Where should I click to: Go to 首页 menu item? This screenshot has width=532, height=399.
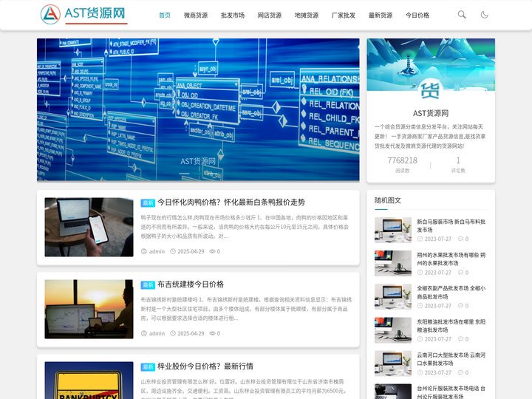point(165,16)
